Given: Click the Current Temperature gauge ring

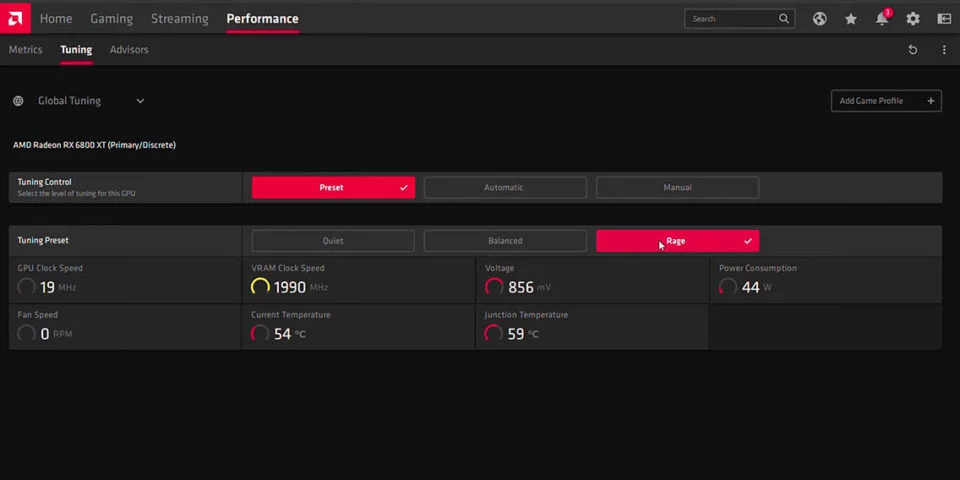Looking at the screenshot, I should pyautogui.click(x=260, y=334).
